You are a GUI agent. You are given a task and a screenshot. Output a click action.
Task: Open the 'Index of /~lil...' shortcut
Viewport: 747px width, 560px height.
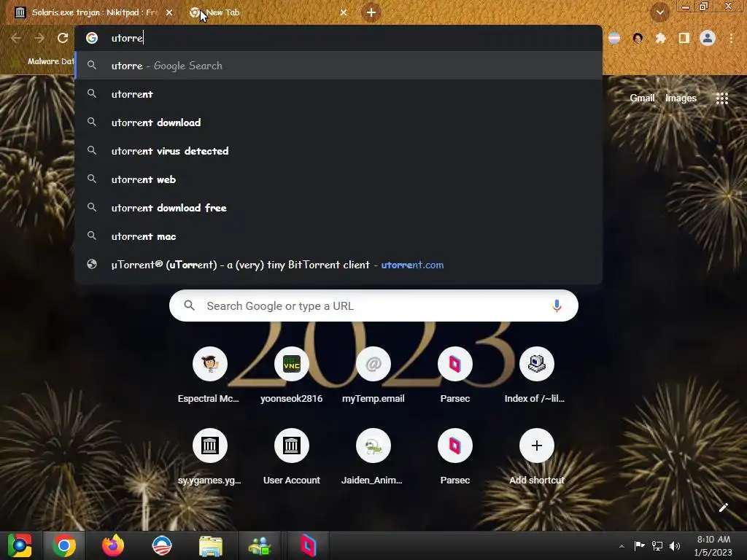click(536, 376)
